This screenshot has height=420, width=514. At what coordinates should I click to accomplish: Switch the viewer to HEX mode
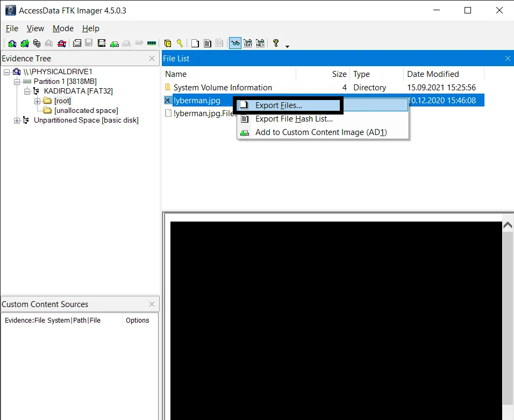(260, 43)
